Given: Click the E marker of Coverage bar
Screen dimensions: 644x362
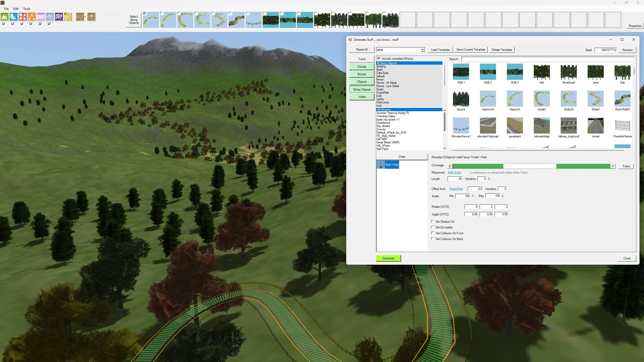Looking at the screenshot, I should click(450, 166).
